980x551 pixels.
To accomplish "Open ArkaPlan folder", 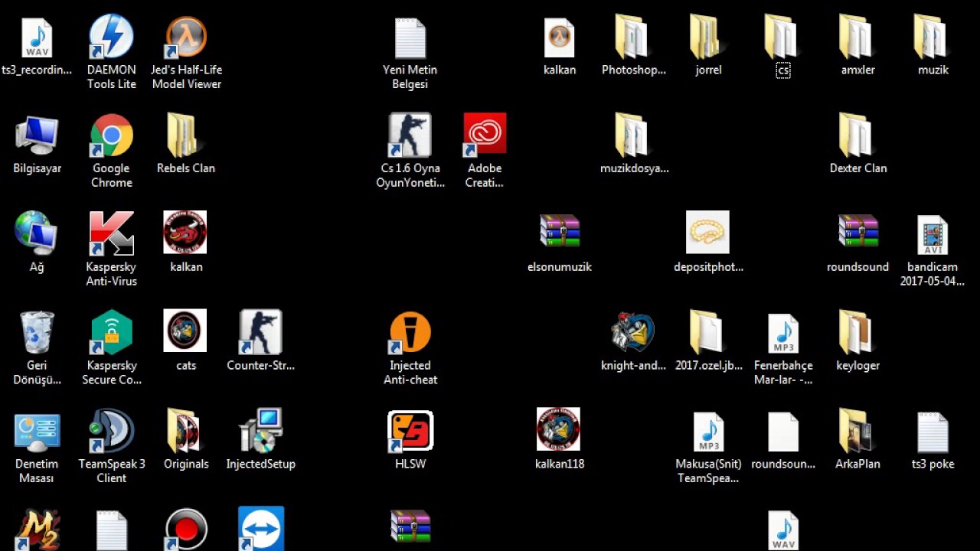I will 856,431.
